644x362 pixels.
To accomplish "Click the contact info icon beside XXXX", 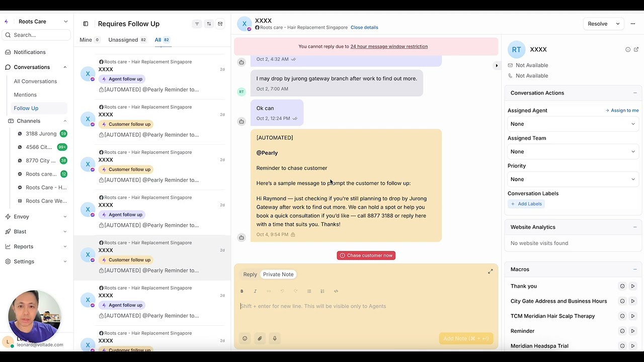I will coord(628,49).
